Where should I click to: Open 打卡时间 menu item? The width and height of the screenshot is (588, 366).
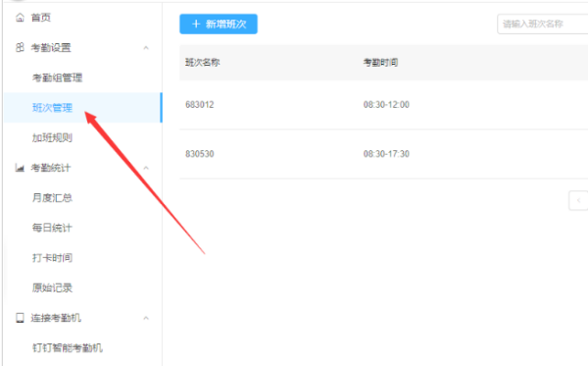click(x=52, y=258)
